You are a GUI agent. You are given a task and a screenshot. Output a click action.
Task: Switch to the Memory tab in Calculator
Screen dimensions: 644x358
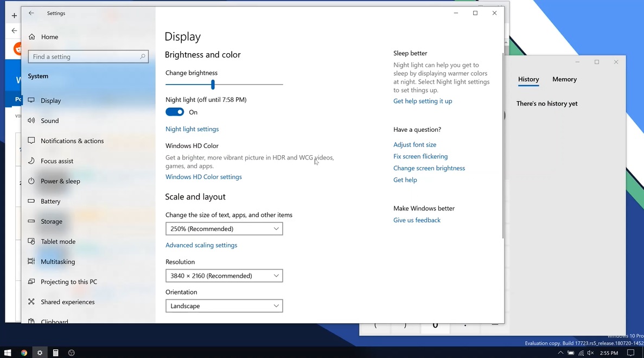[x=564, y=79]
